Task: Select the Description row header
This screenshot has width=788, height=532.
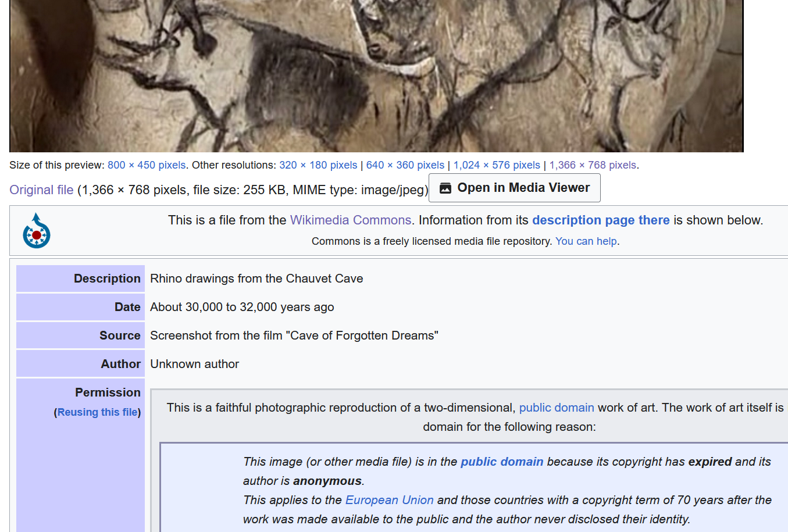Action: click(107, 279)
